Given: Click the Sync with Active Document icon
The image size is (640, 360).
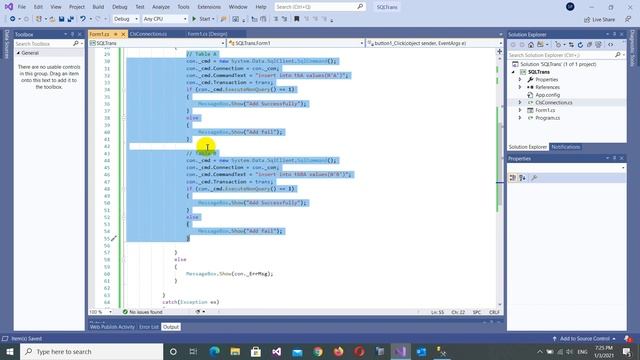Looking at the screenshot, I should [571, 44].
